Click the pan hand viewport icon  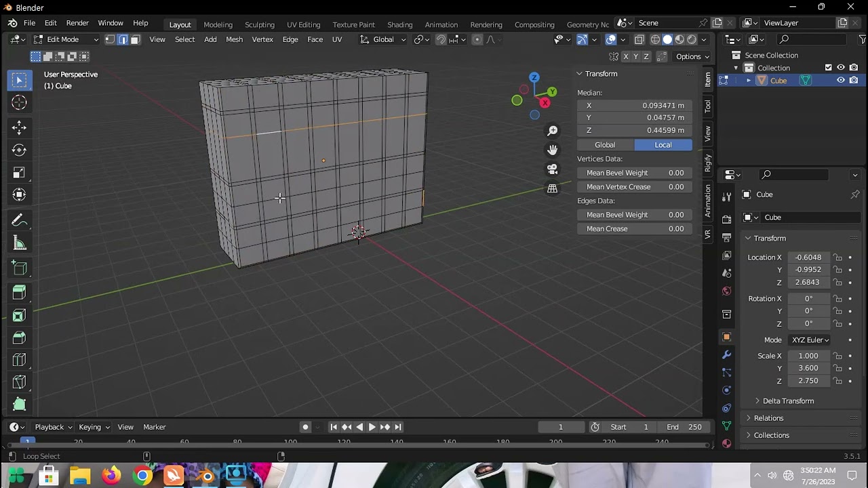(553, 150)
